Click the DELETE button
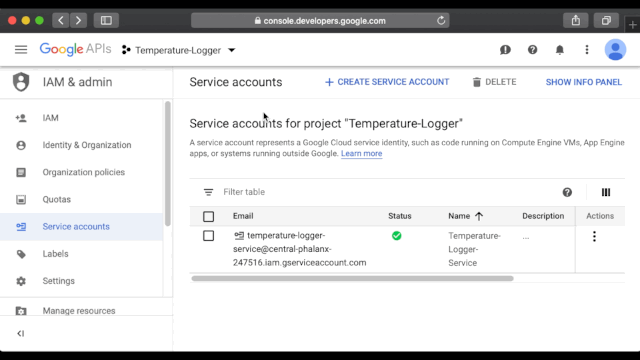 pos(494,82)
